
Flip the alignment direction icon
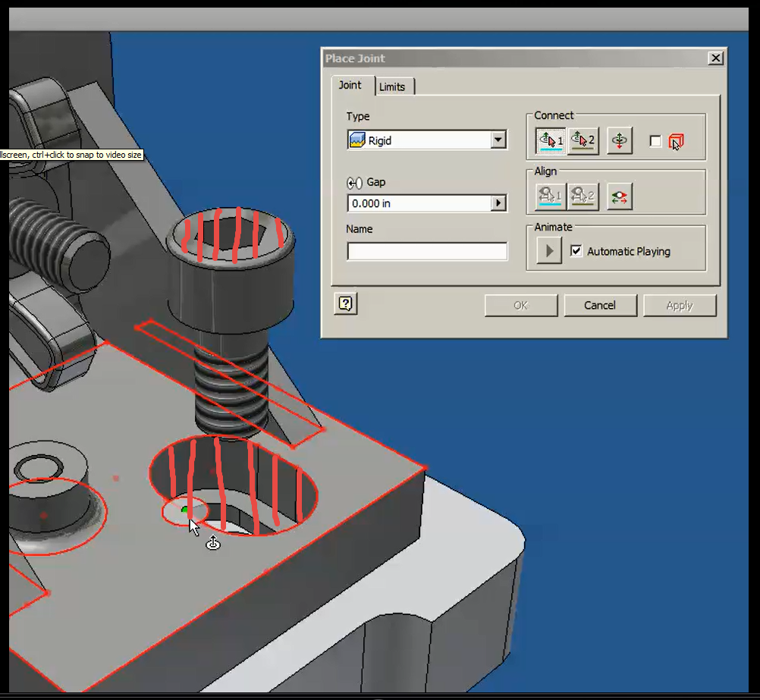click(619, 196)
